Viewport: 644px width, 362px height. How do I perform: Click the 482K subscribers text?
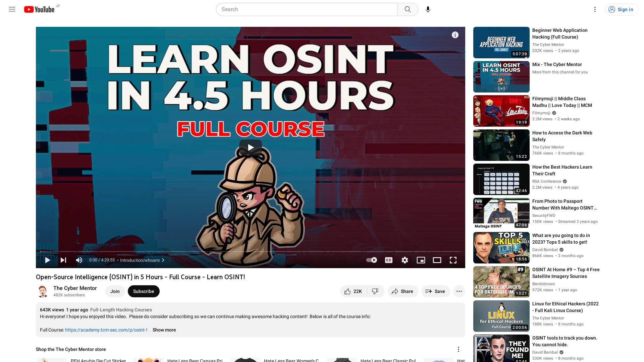point(69,295)
